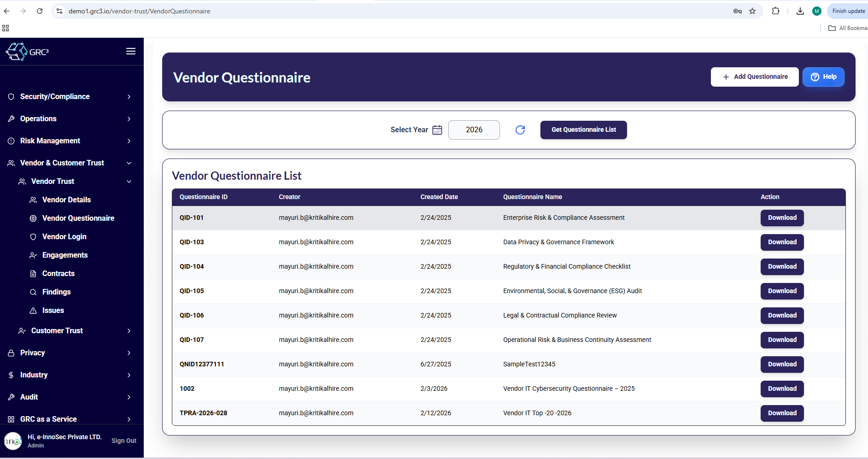Download the QID-105 ESG Audit questionnaire
Viewport: 868px width, 459px height.
pyautogui.click(x=782, y=291)
